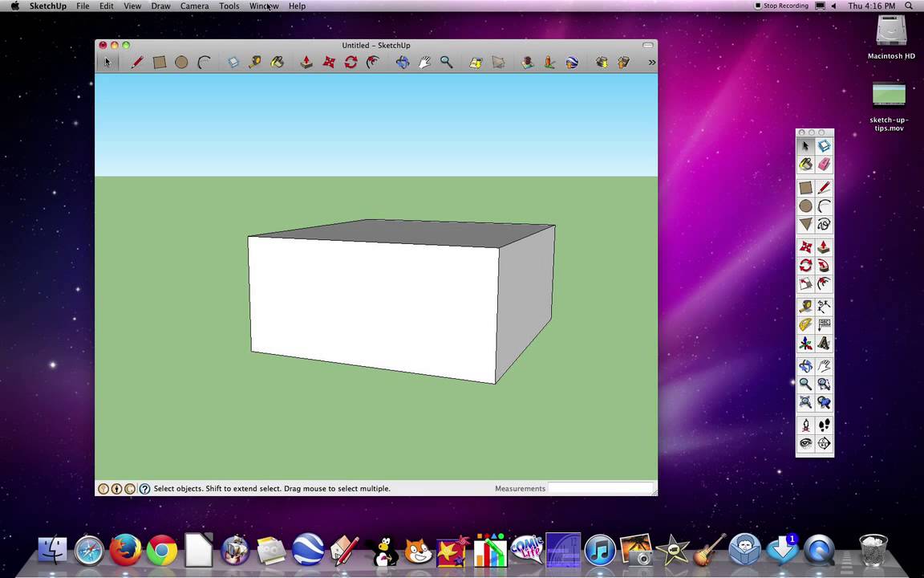Screen dimensions: 924x578
Task: Choose the Move tool in top toolbar
Action: pos(329,62)
